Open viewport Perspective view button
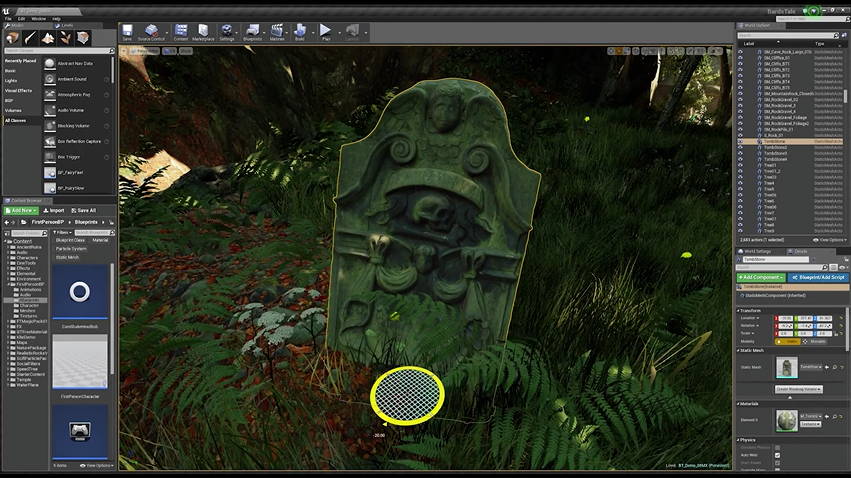The height and width of the screenshot is (478, 851). coord(144,51)
